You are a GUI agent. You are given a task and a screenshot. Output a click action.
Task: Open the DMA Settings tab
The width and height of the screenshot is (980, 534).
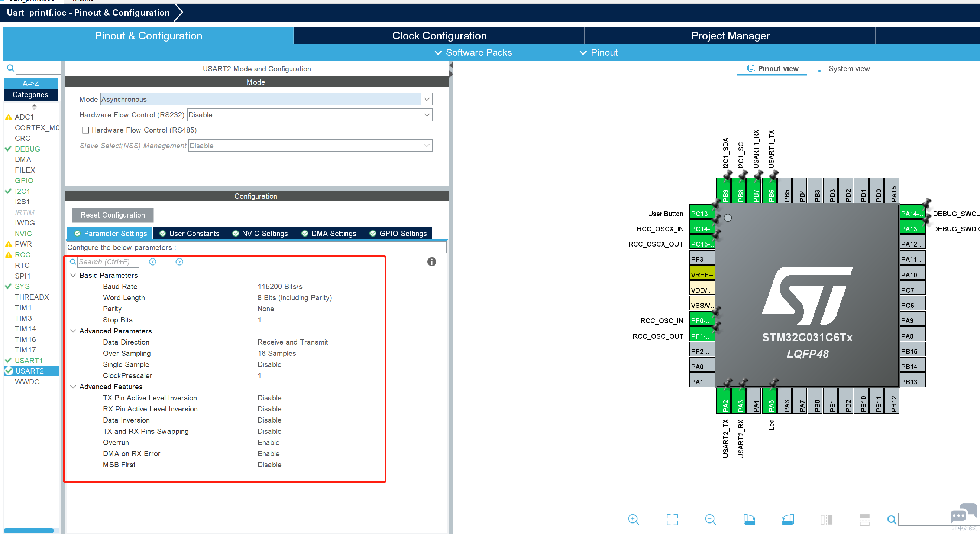[x=329, y=233]
